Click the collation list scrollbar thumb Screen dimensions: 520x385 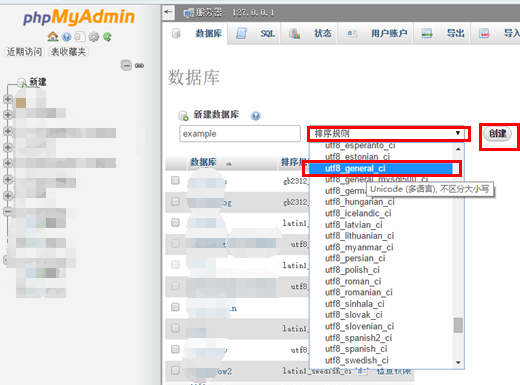click(x=458, y=325)
